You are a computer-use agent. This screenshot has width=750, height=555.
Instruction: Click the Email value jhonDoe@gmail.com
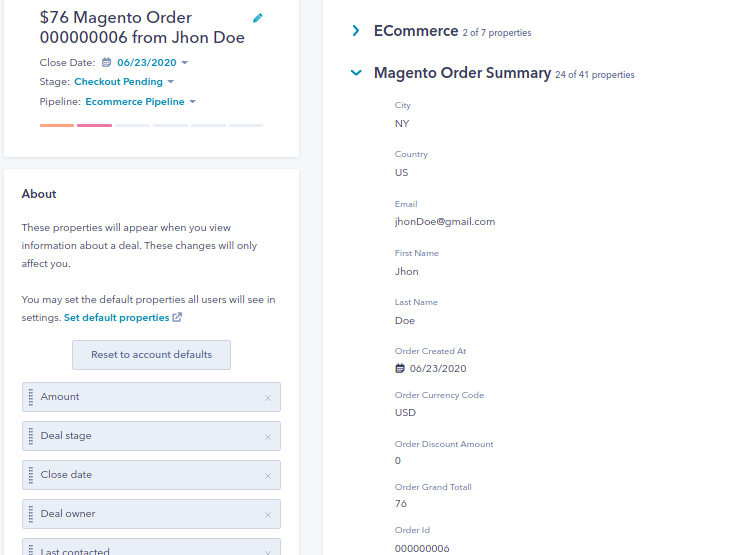[445, 222]
